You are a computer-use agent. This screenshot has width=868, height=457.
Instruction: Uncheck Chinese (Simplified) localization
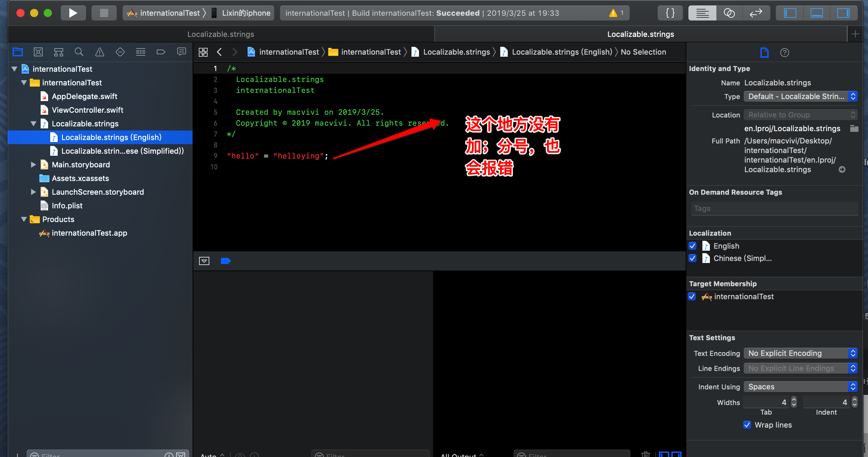click(692, 259)
